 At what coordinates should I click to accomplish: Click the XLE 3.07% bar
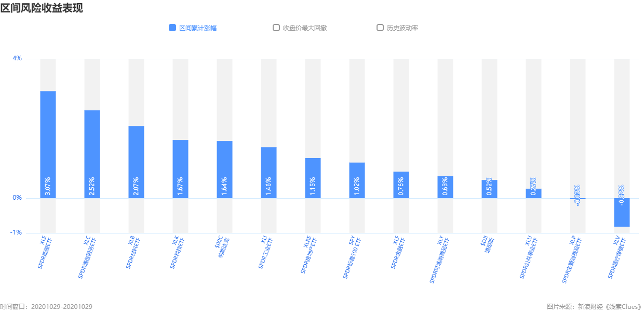click(x=48, y=145)
